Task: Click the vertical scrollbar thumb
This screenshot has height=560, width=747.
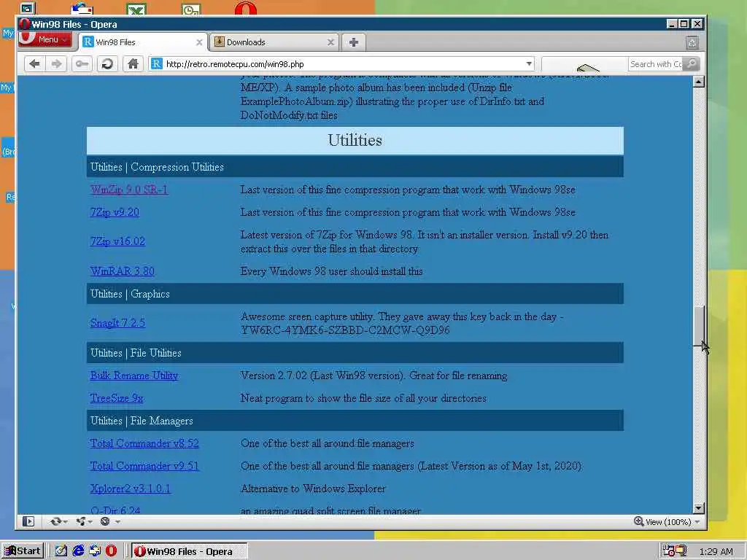Action: [x=698, y=327]
